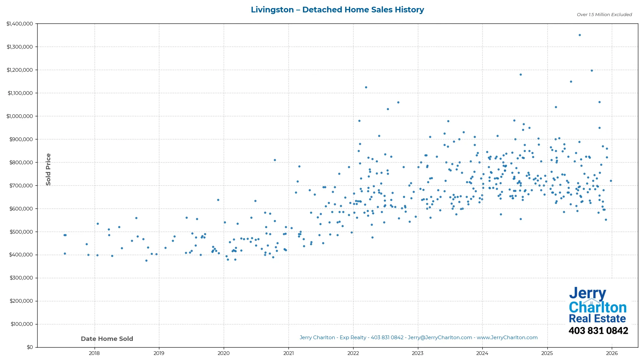This screenshot has width=644, height=362.
Task: Click the phone number 403 831 0842
Action: pyautogui.click(x=598, y=331)
